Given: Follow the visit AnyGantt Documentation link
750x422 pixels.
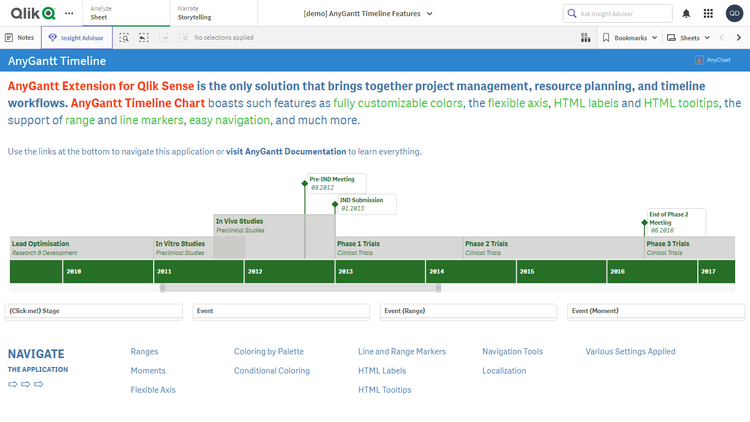Looking at the screenshot, I should [286, 152].
